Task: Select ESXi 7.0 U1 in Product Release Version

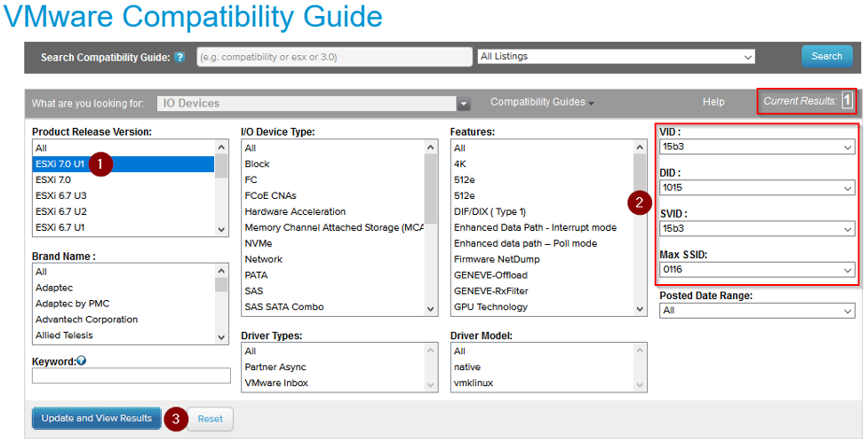Action: [x=123, y=164]
